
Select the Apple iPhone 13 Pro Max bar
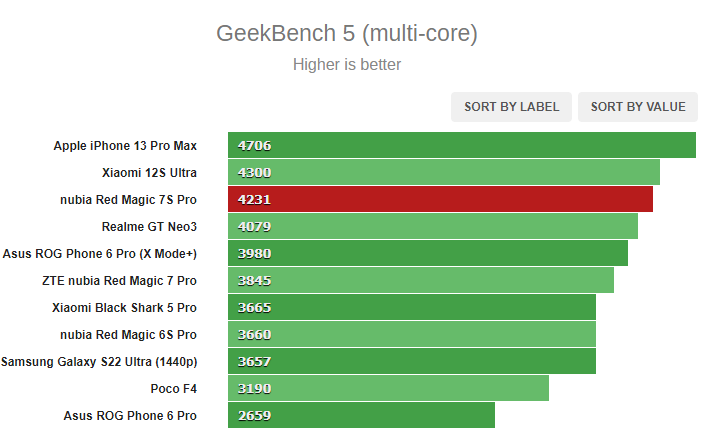tap(462, 145)
